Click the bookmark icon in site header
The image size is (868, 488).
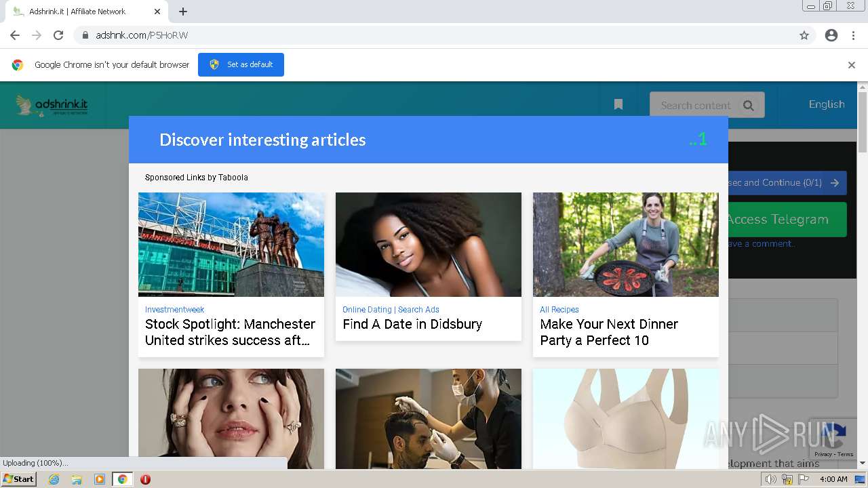tap(618, 104)
